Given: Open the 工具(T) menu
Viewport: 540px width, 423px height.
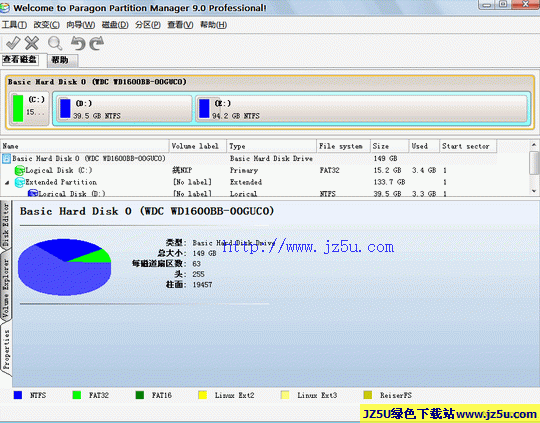Looking at the screenshot, I should [x=14, y=25].
